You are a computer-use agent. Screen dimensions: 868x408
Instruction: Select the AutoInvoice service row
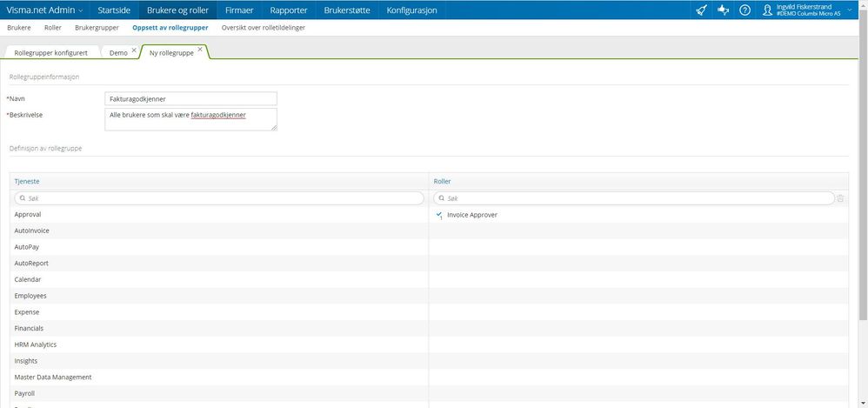click(x=219, y=231)
